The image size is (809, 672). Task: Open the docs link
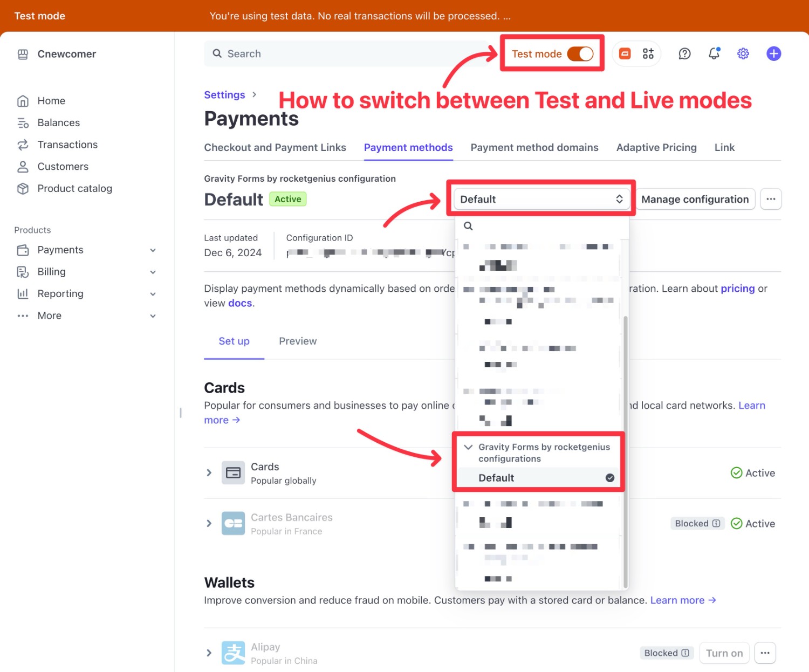pos(240,303)
